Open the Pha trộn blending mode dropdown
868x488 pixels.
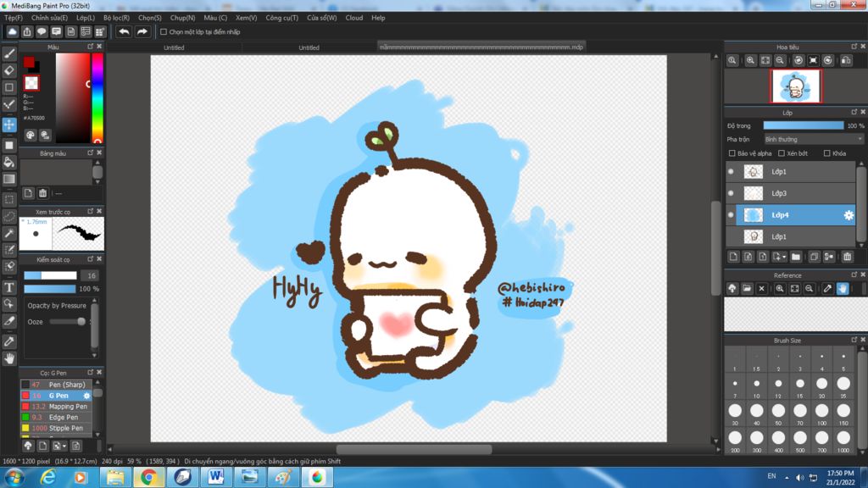coord(813,140)
